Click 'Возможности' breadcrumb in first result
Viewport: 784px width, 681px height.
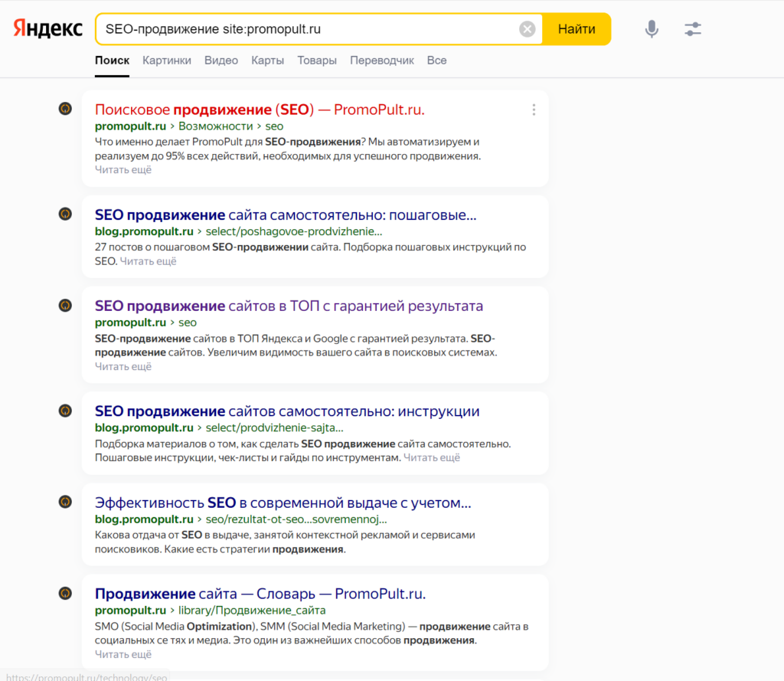(x=215, y=126)
